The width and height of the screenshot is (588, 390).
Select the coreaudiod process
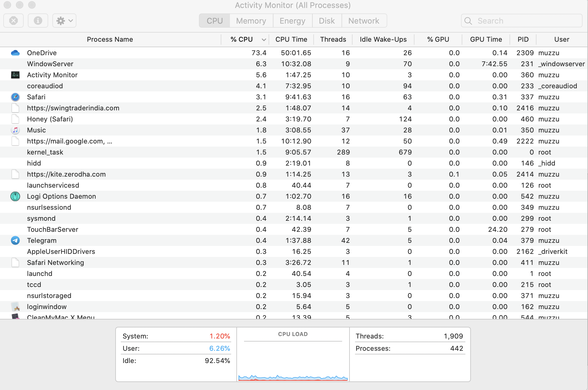pyautogui.click(x=45, y=86)
